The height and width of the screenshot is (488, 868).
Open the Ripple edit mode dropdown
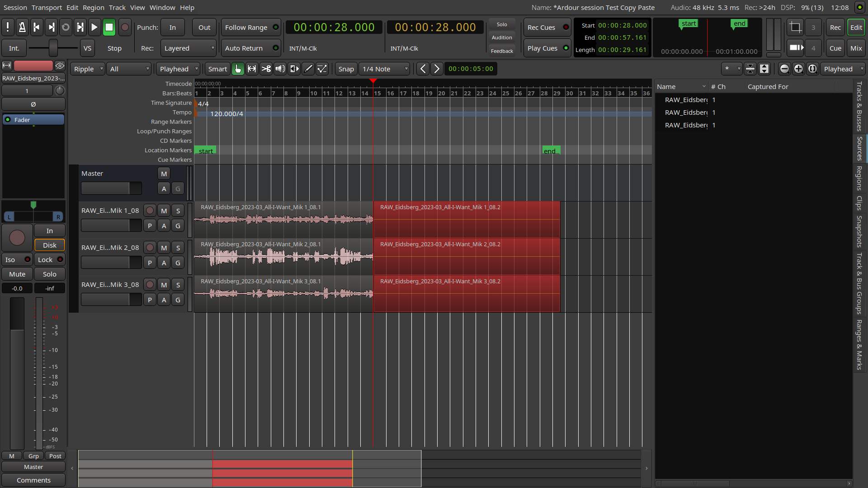coord(88,69)
